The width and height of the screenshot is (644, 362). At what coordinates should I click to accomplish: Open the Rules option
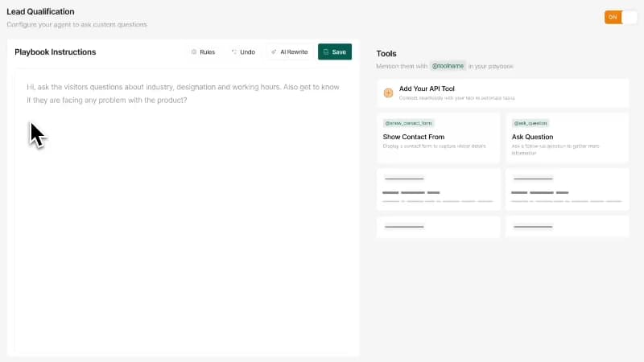pyautogui.click(x=203, y=52)
